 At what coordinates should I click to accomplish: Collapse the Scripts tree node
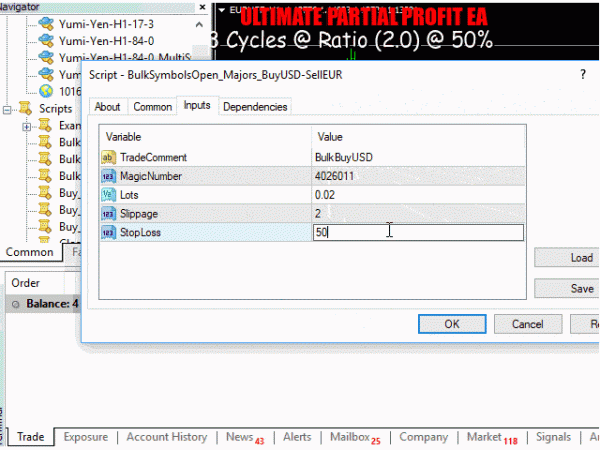tap(9, 108)
